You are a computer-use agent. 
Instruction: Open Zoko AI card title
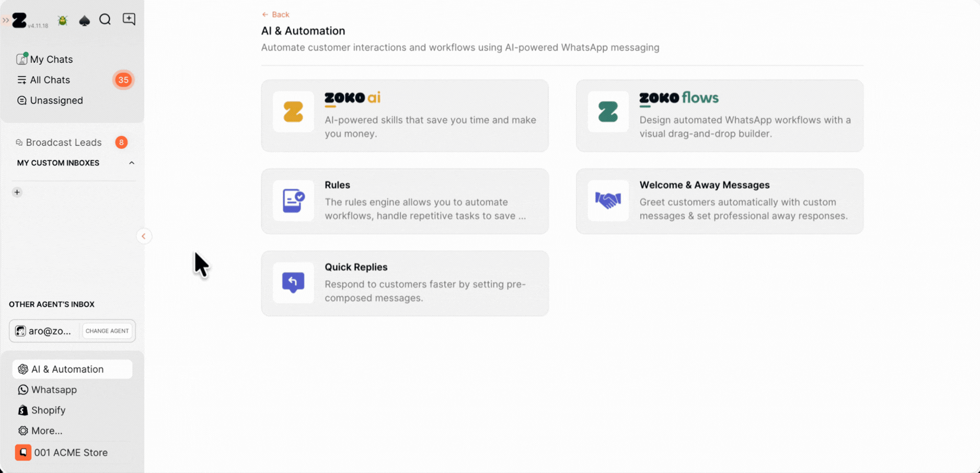[x=353, y=98]
